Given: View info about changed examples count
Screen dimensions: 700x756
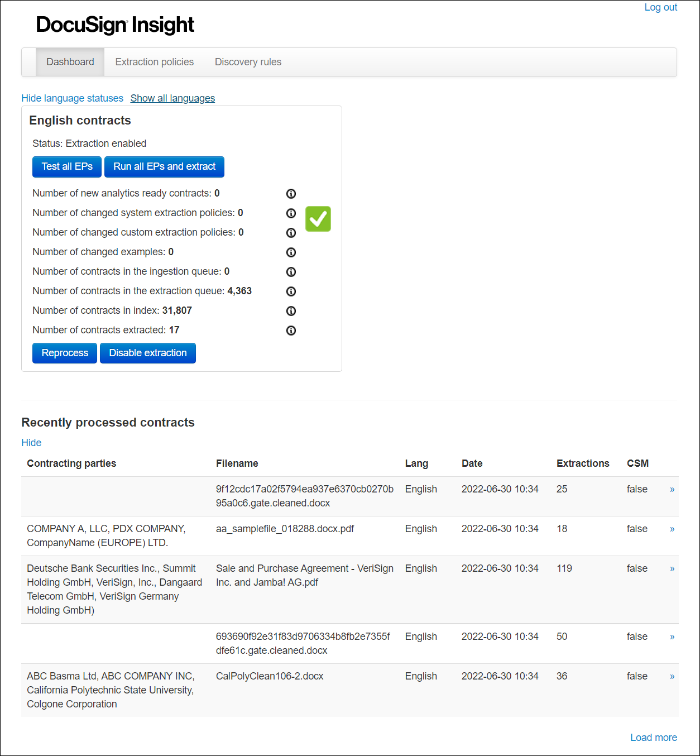Looking at the screenshot, I should (291, 252).
